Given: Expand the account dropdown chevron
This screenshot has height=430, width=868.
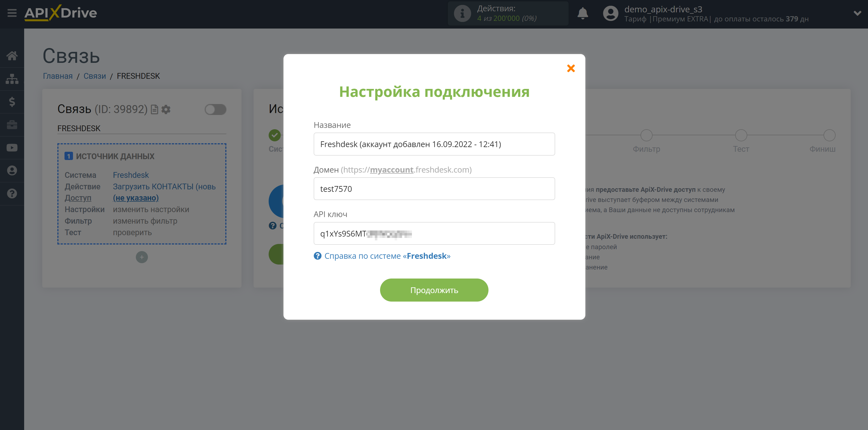Looking at the screenshot, I should click(x=857, y=13).
